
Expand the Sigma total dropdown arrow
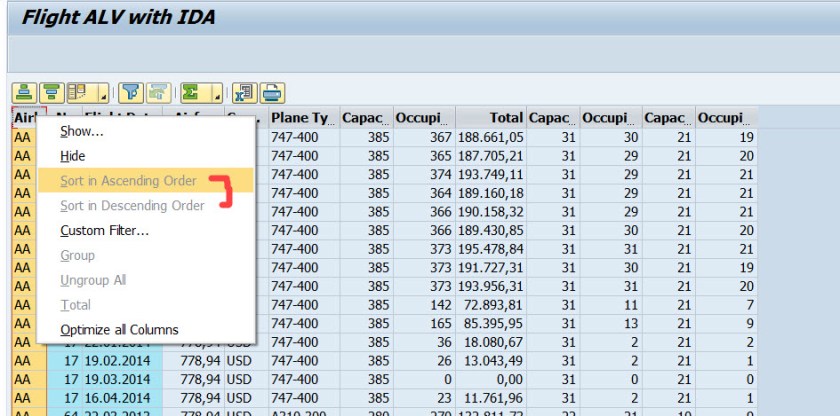click(x=217, y=97)
